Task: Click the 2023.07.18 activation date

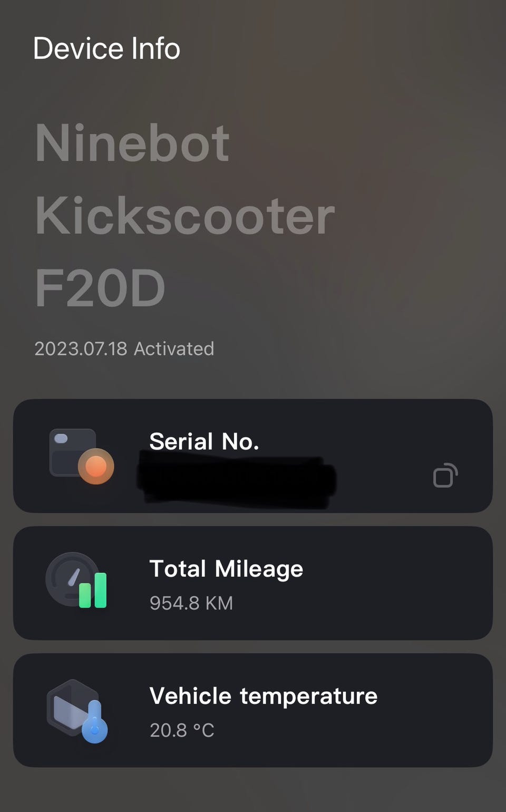Action: (81, 349)
